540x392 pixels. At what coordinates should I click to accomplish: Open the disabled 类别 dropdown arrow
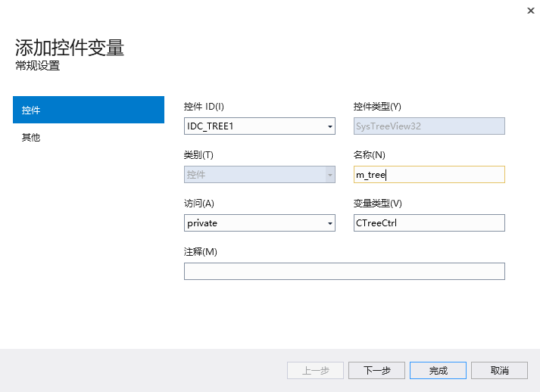pyautogui.click(x=330, y=175)
